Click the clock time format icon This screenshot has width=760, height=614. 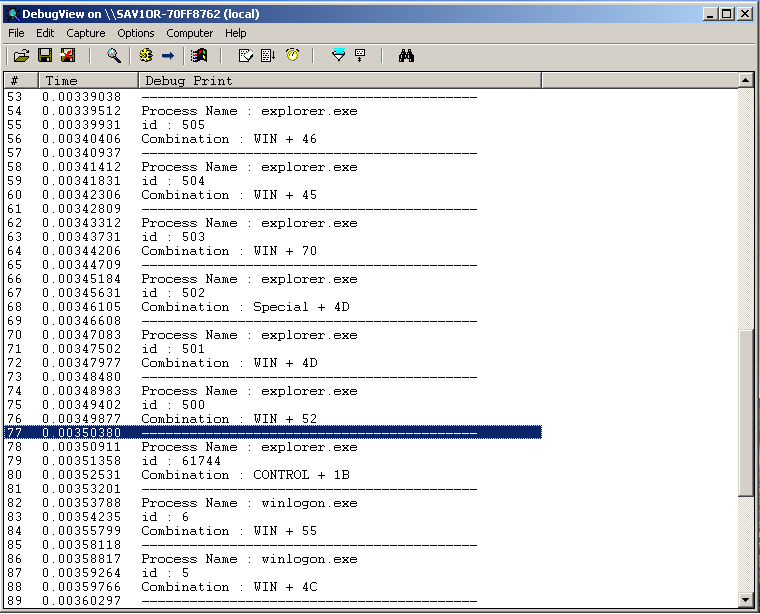click(292, 56)
